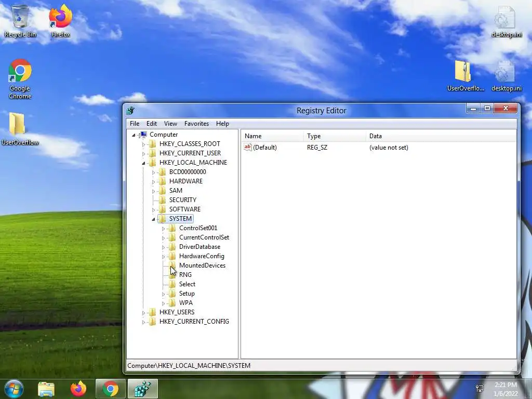Select the Select key in tree
The image size is (532, 399).
(187, 284)
